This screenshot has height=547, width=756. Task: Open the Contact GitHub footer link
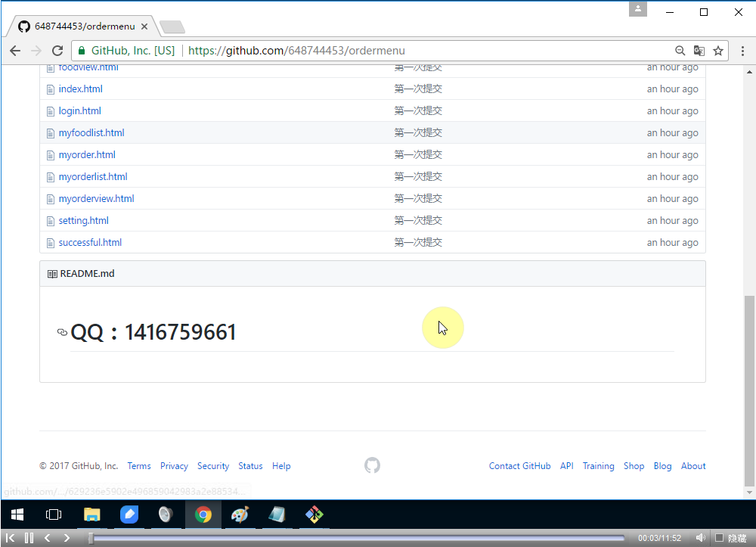point(519,466)
